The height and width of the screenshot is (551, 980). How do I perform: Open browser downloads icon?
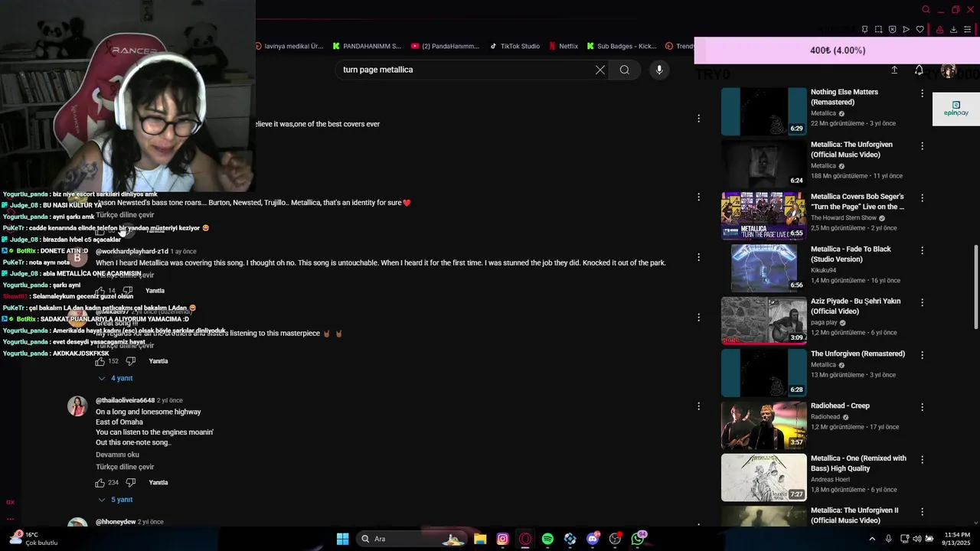pos(953,29)
